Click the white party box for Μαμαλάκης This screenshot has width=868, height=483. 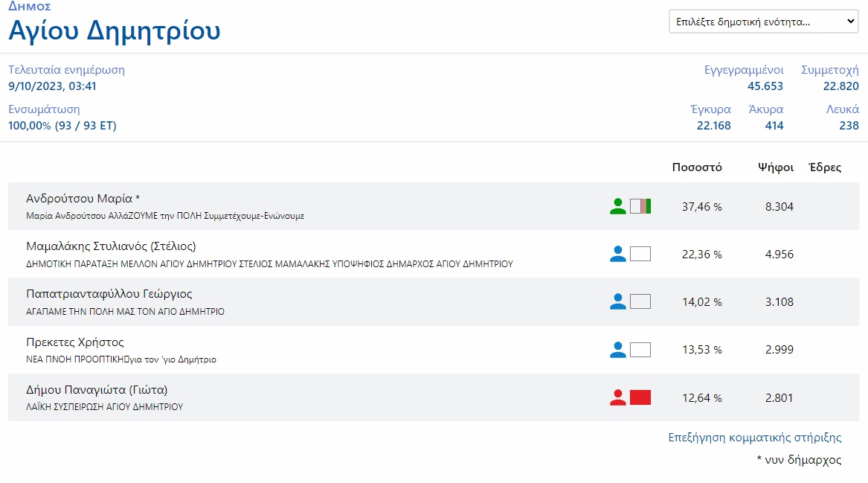[640, 254]
